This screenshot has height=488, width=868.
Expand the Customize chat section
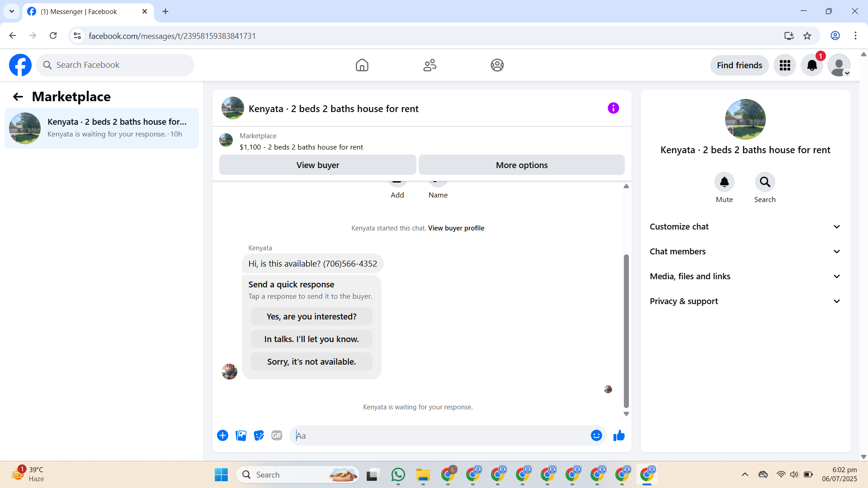tap(745, 227)
